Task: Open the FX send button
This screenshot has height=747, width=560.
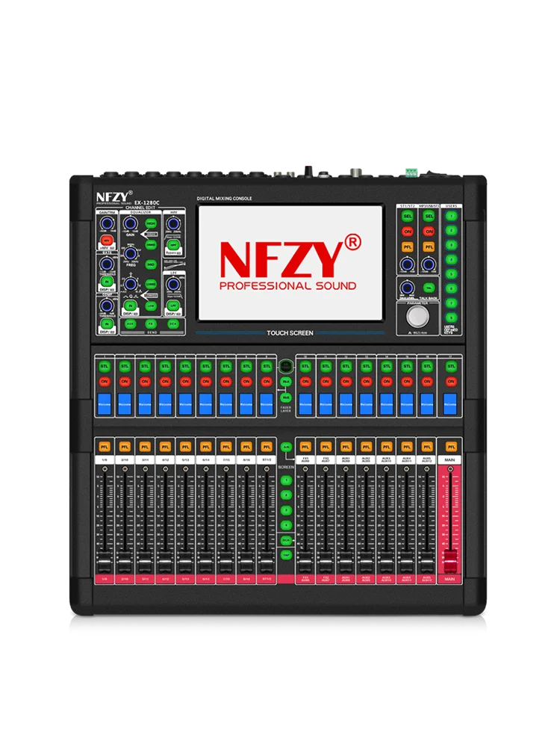Action: 151,324
